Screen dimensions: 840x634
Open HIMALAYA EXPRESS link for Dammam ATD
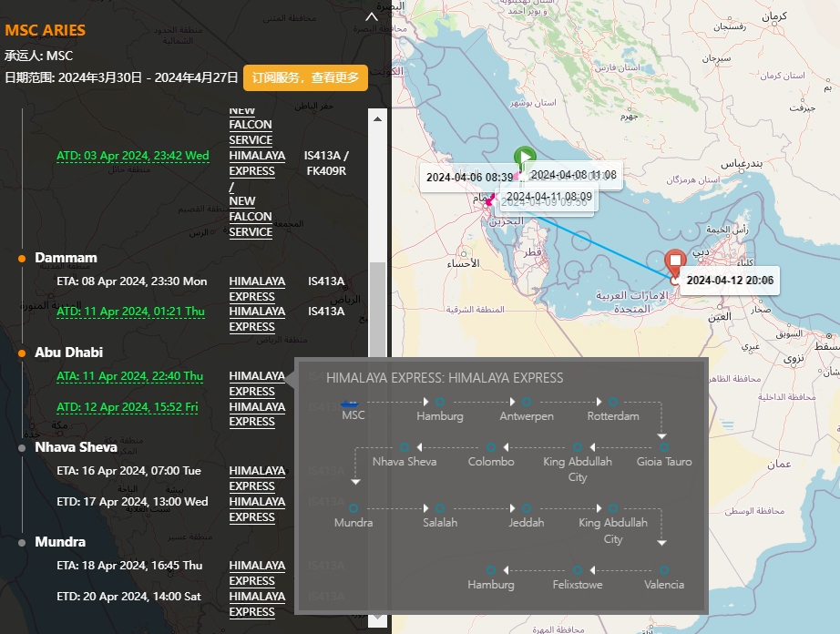[x=257, y=319]
